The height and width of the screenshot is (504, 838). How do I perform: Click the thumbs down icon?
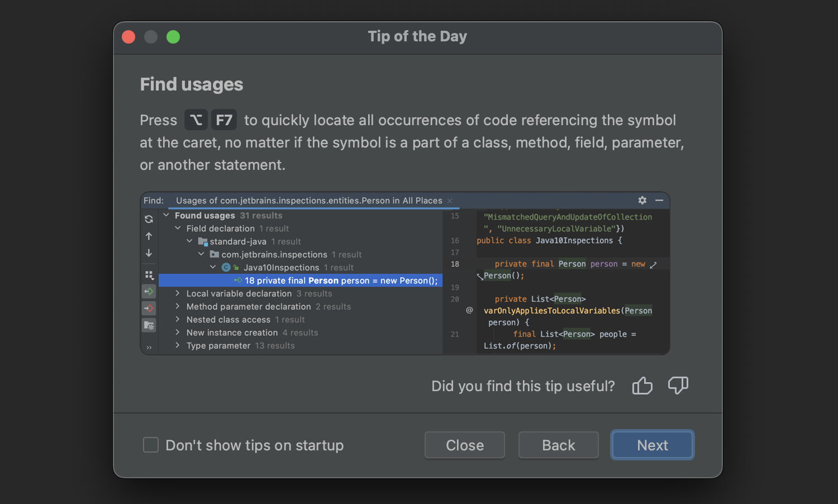678,386
